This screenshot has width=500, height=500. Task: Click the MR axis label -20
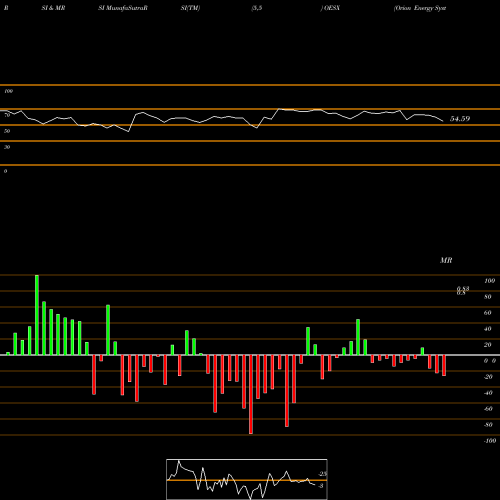coord(488,377)
